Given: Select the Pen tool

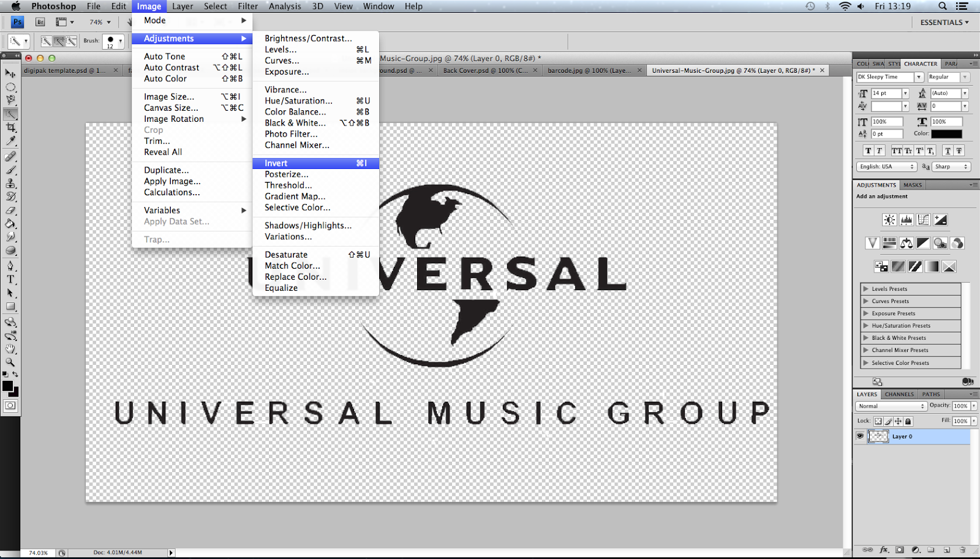Looking at the screenshot, I should tap(10, 266).
